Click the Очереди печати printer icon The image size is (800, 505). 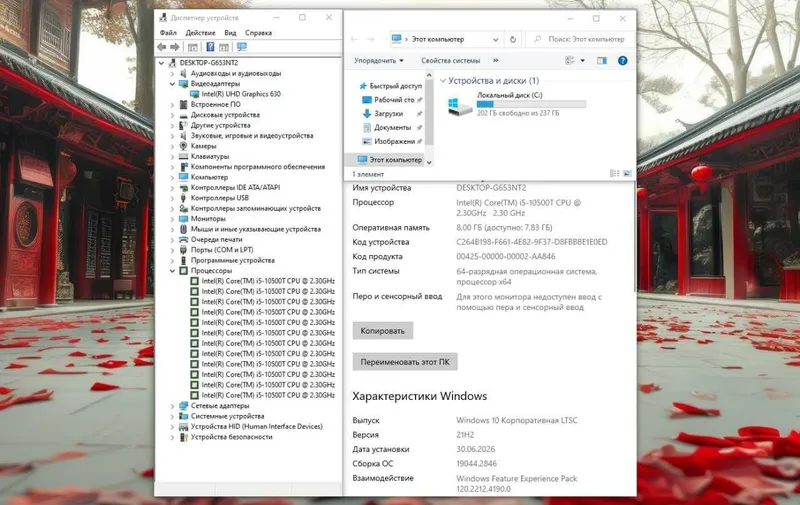point(184,239)
